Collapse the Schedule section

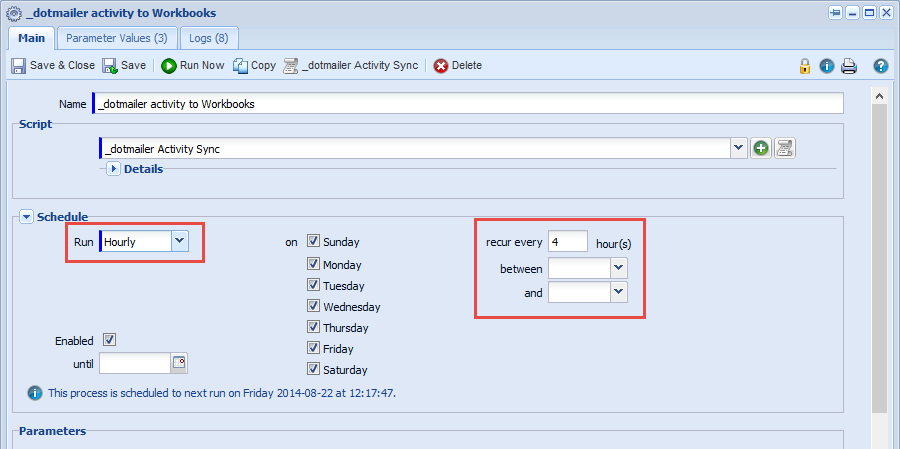(27, 217)
